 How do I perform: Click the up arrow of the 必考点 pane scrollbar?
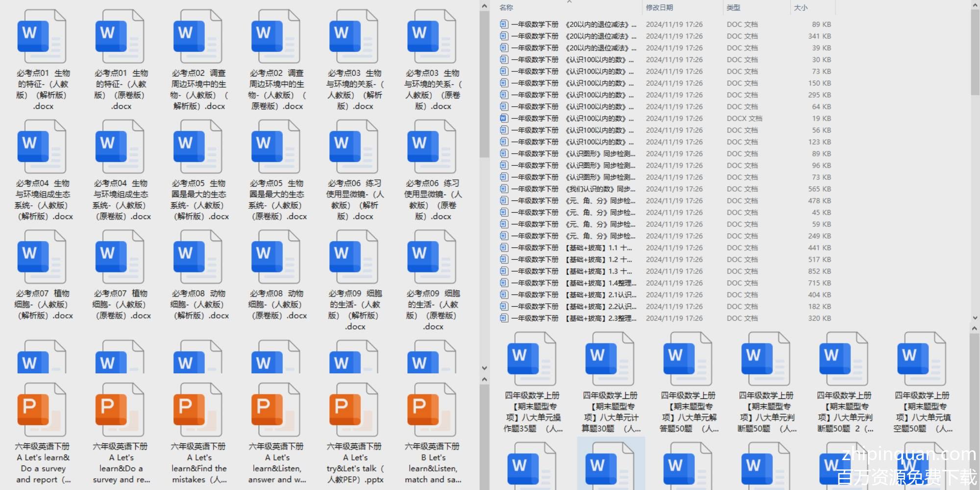[x=485, y=6]
